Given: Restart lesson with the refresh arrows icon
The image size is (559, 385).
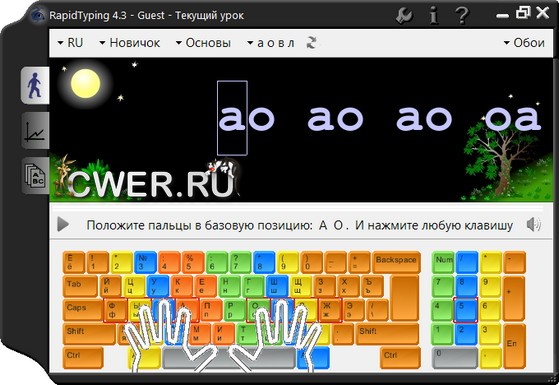Looking at the screenshot, I should click(x=311, y=43).
